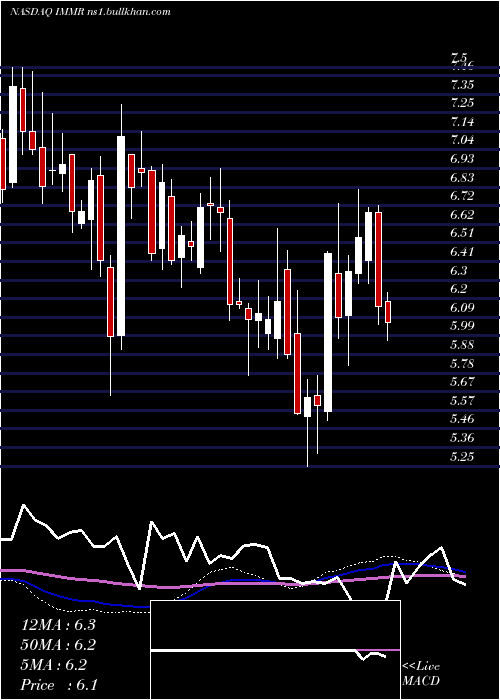Click the last red candlestick on the chart
Screen dimensions: 500x700
(388, 312)
